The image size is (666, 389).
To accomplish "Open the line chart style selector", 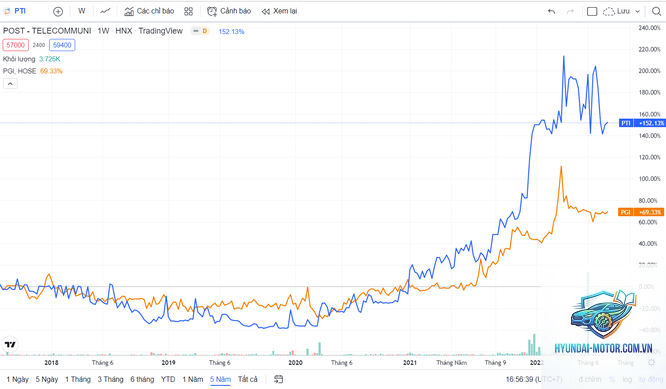I will pos(105,11).
